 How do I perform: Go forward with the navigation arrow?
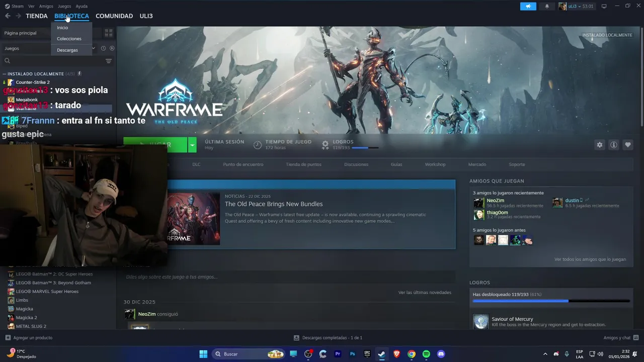(18, 16)
